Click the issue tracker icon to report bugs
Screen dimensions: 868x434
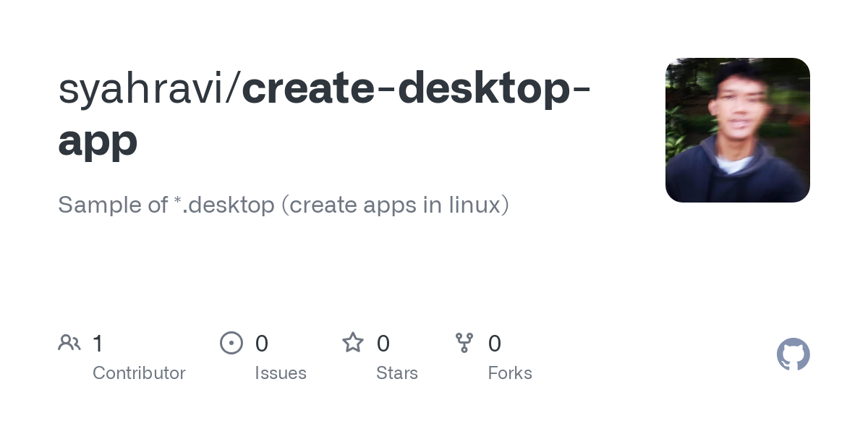(231, 343)
